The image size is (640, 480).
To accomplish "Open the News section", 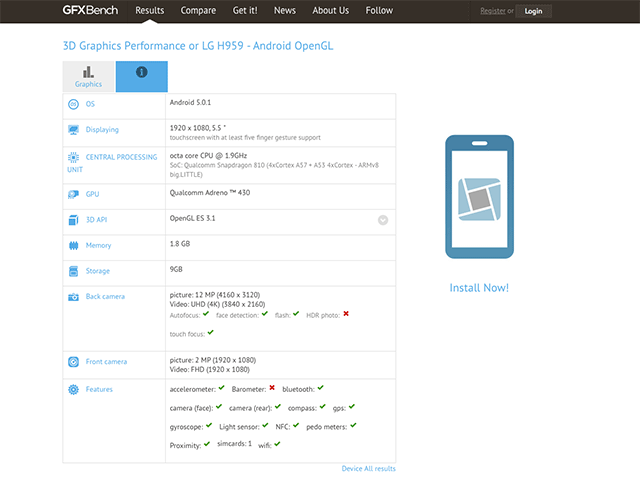I will click(x=285, y=11).
